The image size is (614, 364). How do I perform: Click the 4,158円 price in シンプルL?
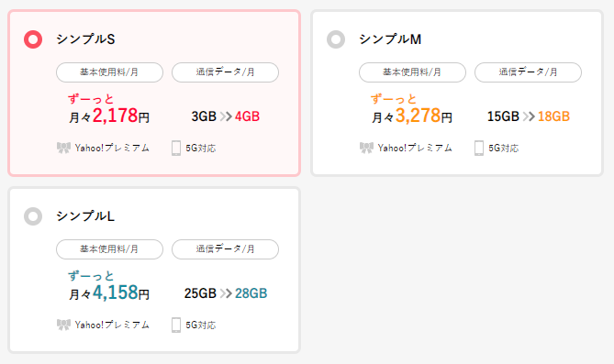point(120,292)
